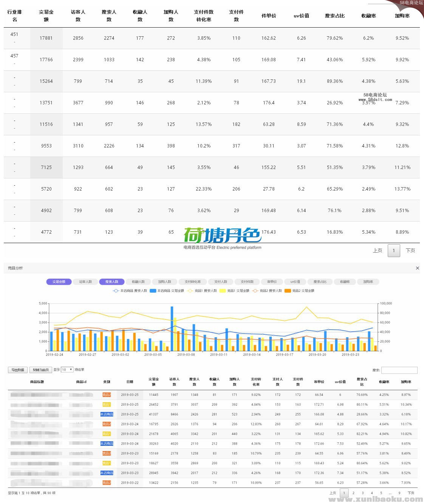Viewport: 424px width, 504px height.
Task: Jump to page 9 in bottom pagination
Action: 399,493
